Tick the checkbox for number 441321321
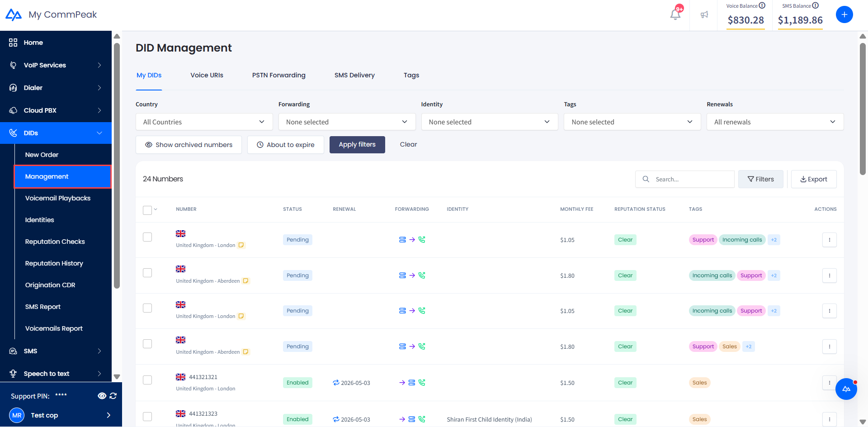The width and height of the screenshot is (868, 427). click(147, 380)
